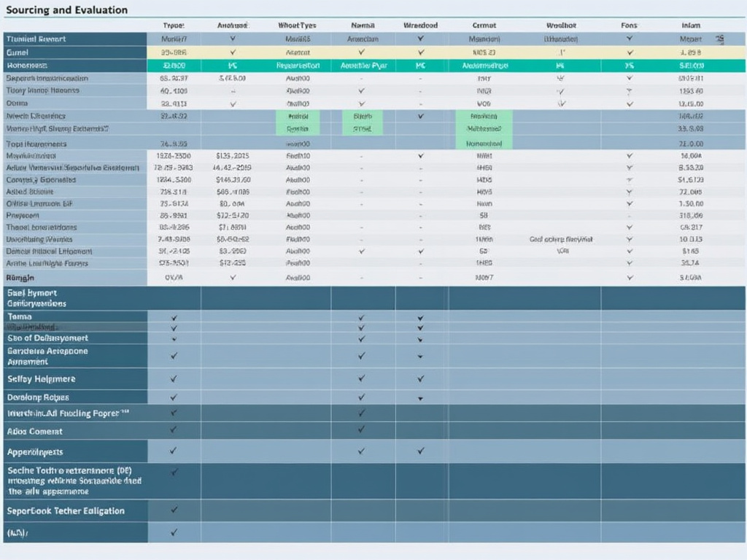Click the Wrandood checkmark in the Tlunleal Rewort row

(x=420, y=39)
